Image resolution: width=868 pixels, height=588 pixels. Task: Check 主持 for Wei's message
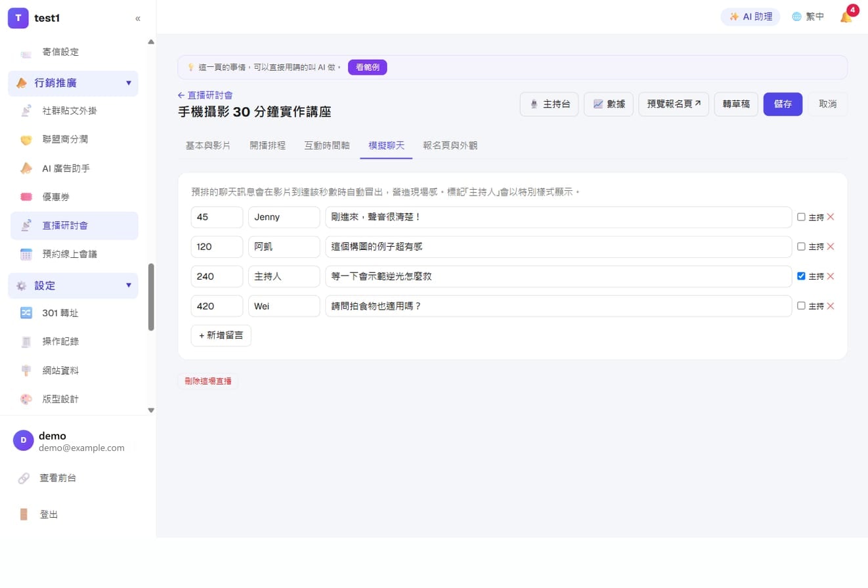pyautogui.click(x=801, y=306)
